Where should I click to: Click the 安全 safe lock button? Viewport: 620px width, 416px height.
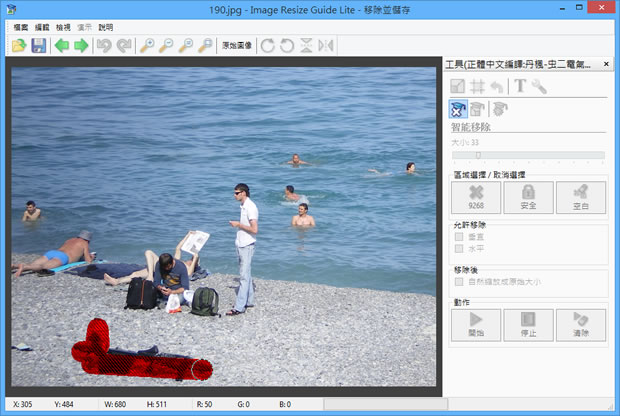point(528,197)
